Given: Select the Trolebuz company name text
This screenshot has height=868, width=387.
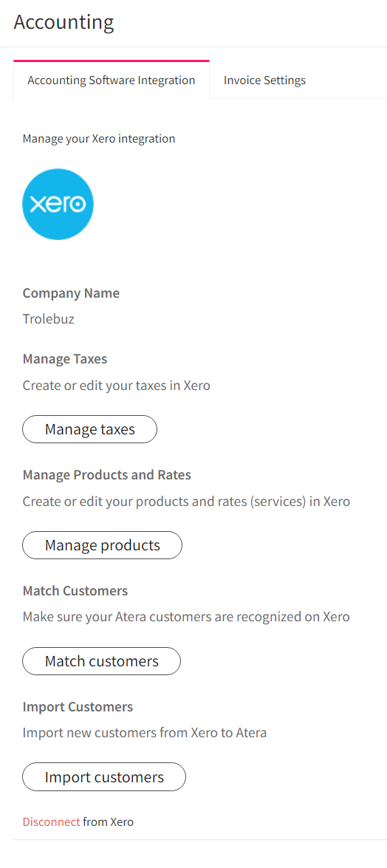Looking at the screenshot, I should pyautogui.click(x=48, y=319).
